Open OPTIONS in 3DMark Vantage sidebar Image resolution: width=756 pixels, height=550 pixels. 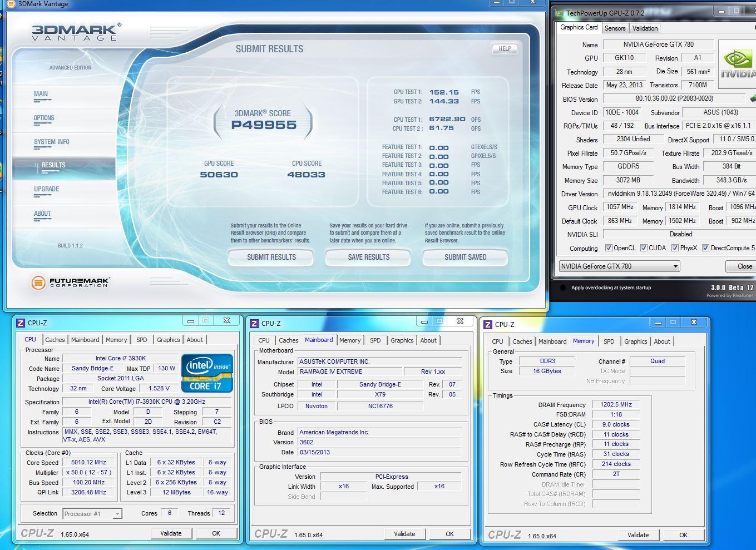(44, 118)
